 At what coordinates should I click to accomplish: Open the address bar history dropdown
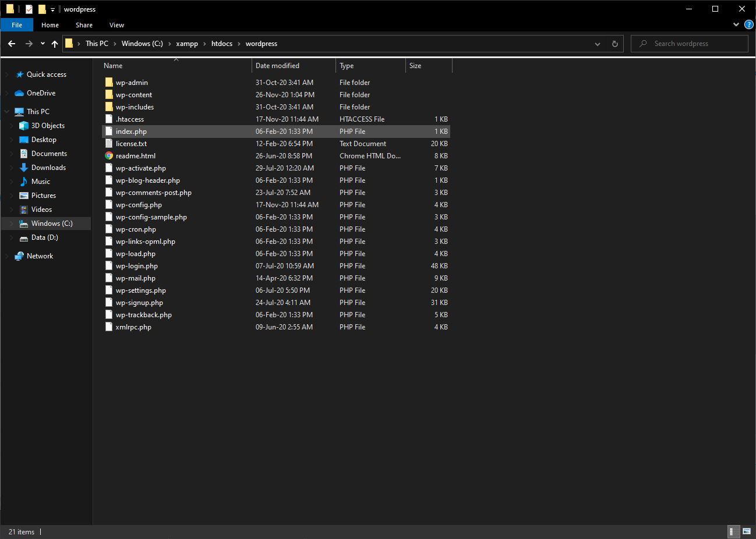[597, 44]
